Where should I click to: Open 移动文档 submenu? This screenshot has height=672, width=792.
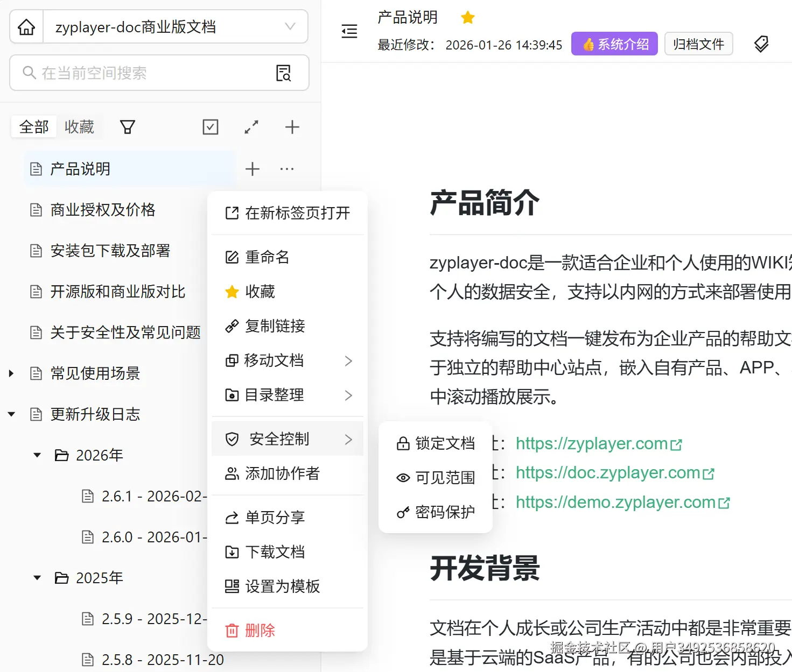pos(288,360)
